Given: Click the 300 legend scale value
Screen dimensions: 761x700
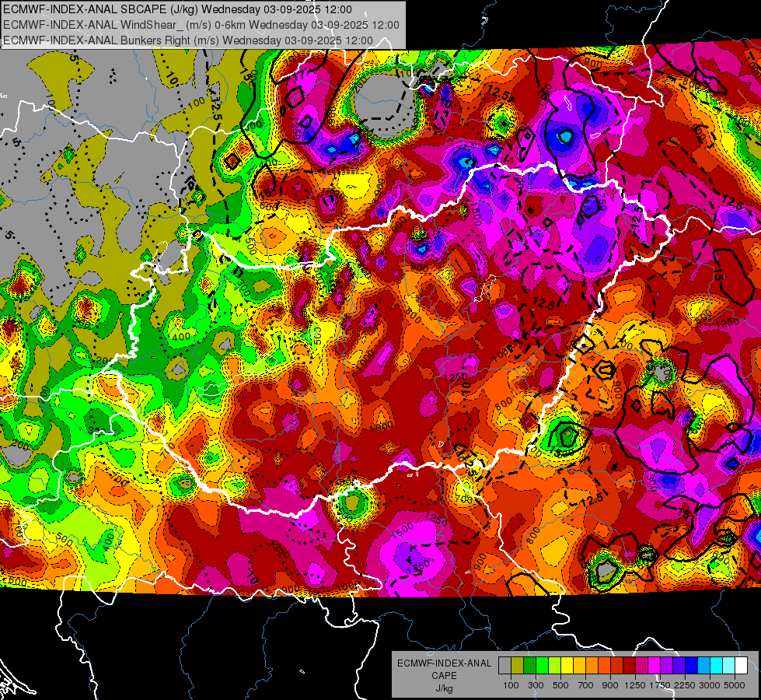Looking at the screenshot, I should (x=536, y=685).
